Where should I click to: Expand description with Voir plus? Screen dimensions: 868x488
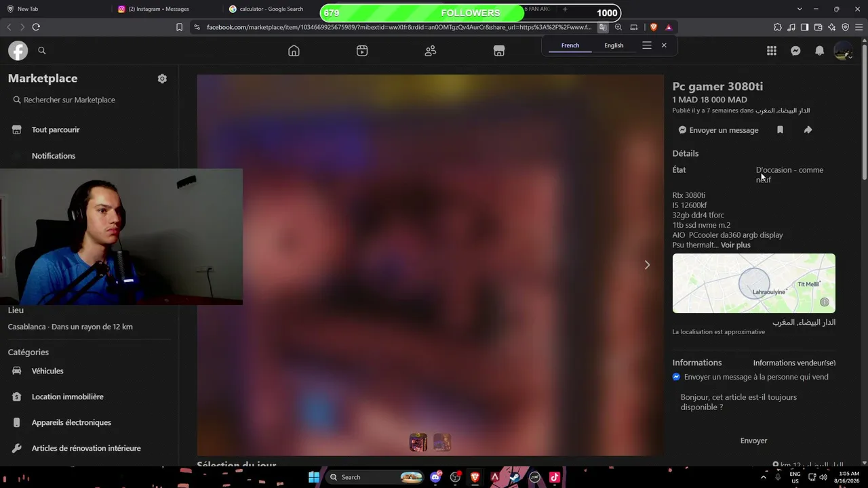736,245
